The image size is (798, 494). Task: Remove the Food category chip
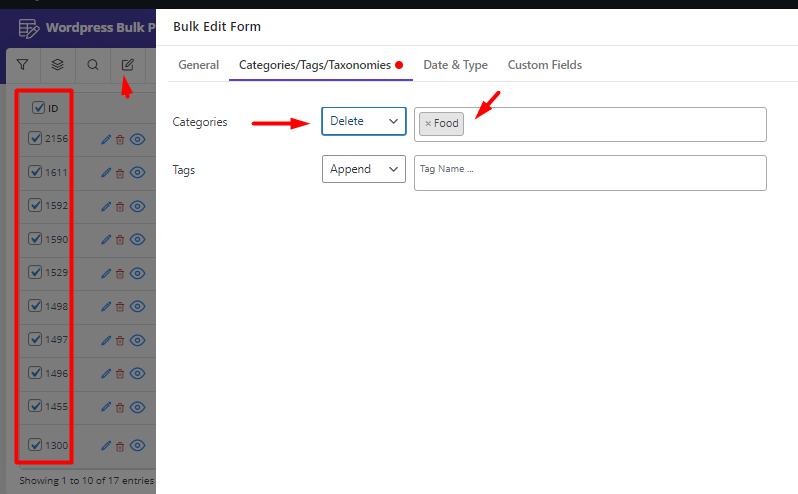[428, 124]
